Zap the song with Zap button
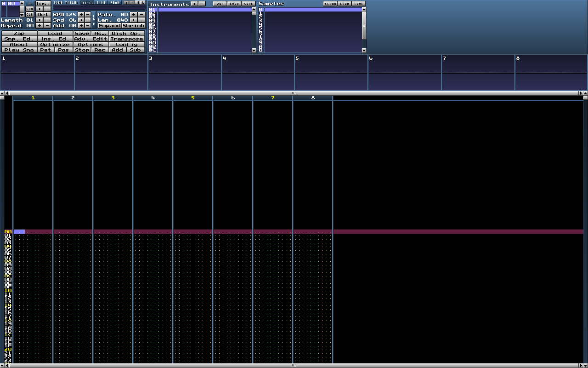Image resolution: width=588 pixels, height=368 pixels. 19,34
